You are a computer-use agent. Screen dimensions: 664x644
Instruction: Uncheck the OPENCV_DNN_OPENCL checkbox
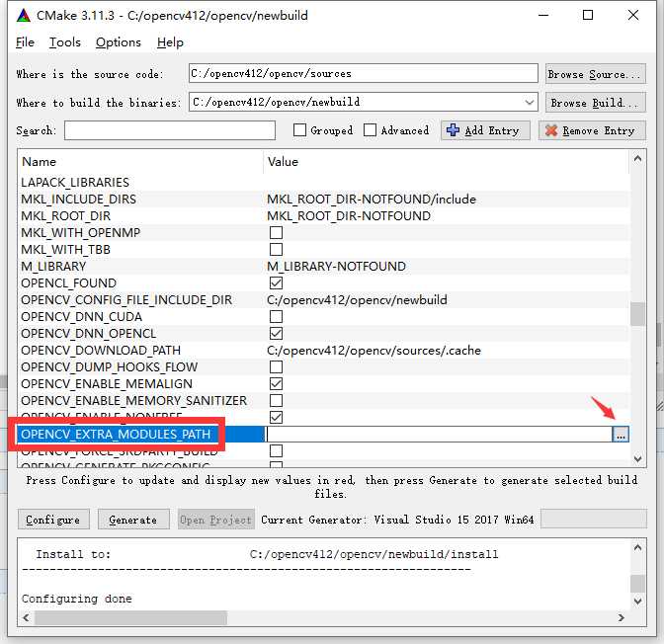pos(276,334)
